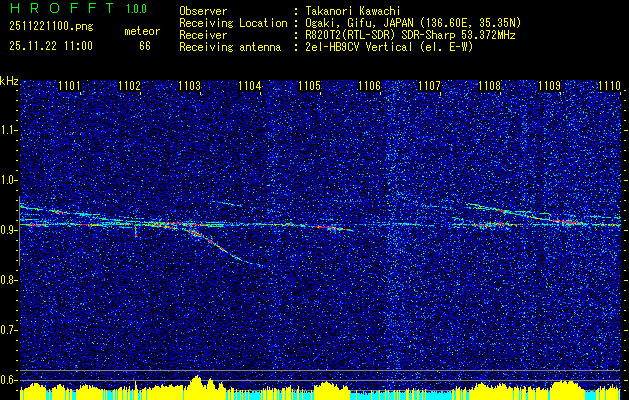Click the 1104 time marker
Image resolution: width=629 pixels, height=400 pixels.
(250, 86)
